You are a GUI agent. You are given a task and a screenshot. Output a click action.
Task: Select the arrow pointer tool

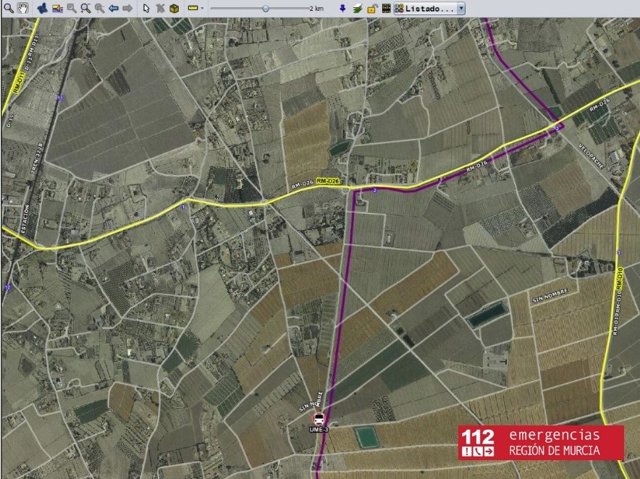click(x=146, y=8)
